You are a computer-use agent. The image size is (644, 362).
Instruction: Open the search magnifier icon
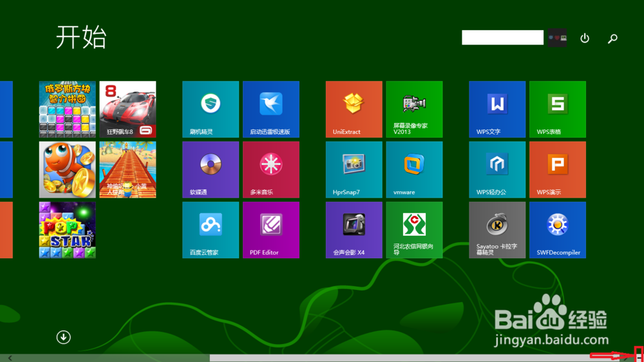pos(613,38)
